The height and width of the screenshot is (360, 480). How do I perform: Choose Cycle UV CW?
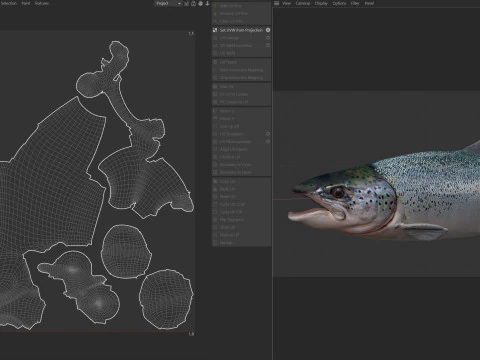(x=242, y=212)
